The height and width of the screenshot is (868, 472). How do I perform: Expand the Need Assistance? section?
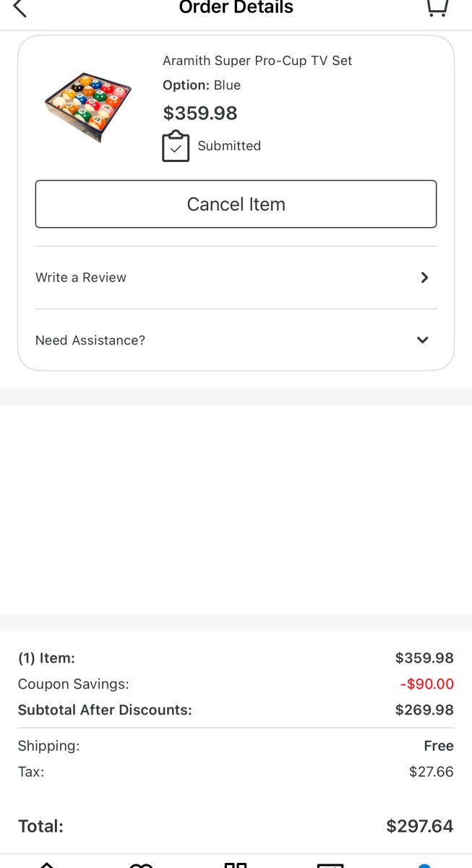[90, 340]
